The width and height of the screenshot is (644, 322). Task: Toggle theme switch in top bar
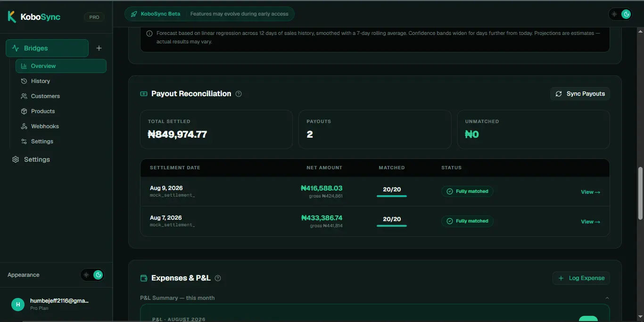(x=620, y=14)
